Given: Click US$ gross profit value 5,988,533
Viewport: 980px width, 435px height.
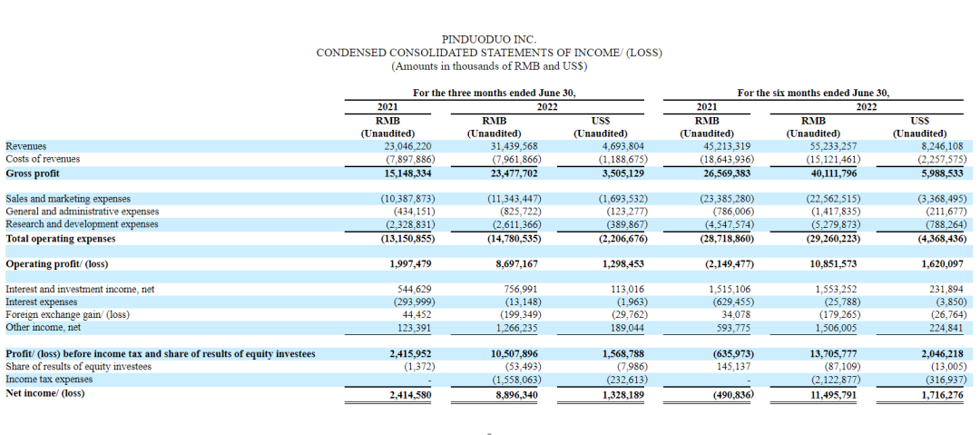Looking at the screenshot, I should pos(943,173).
